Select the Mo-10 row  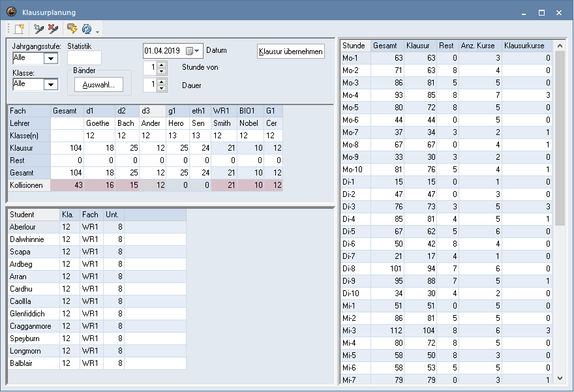446,170
